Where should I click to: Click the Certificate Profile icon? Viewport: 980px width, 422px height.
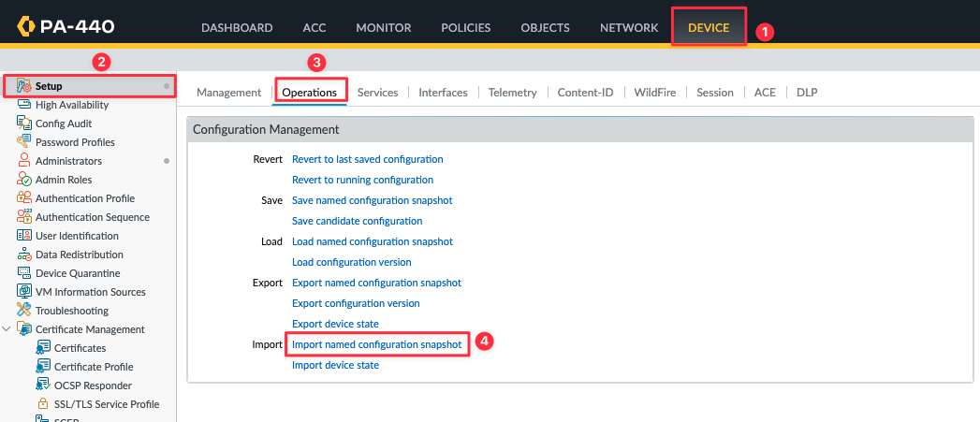click(x=42, y=367)
